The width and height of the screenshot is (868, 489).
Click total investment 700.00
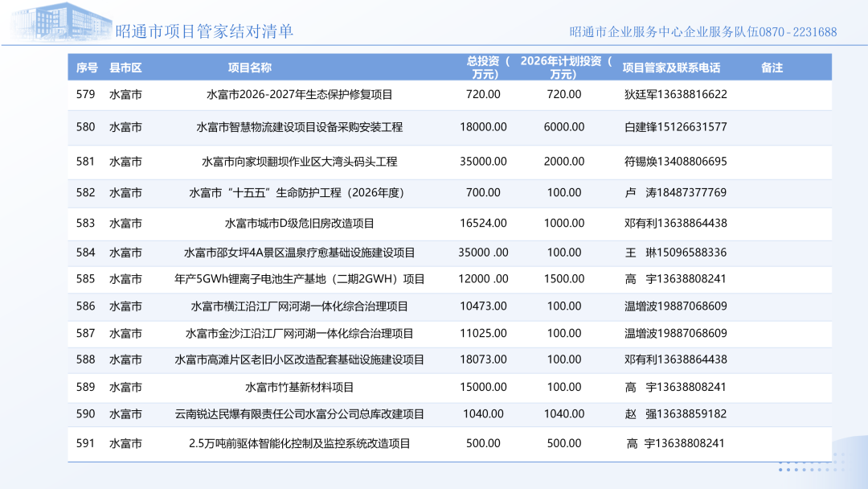tap(483, 193)
